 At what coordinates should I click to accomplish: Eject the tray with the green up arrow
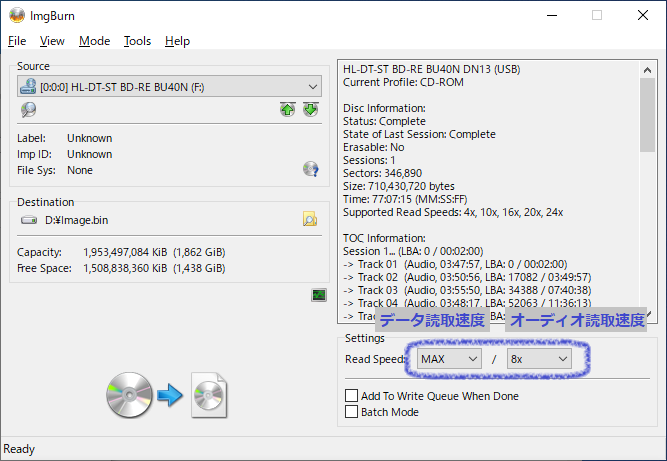point(288,110)
